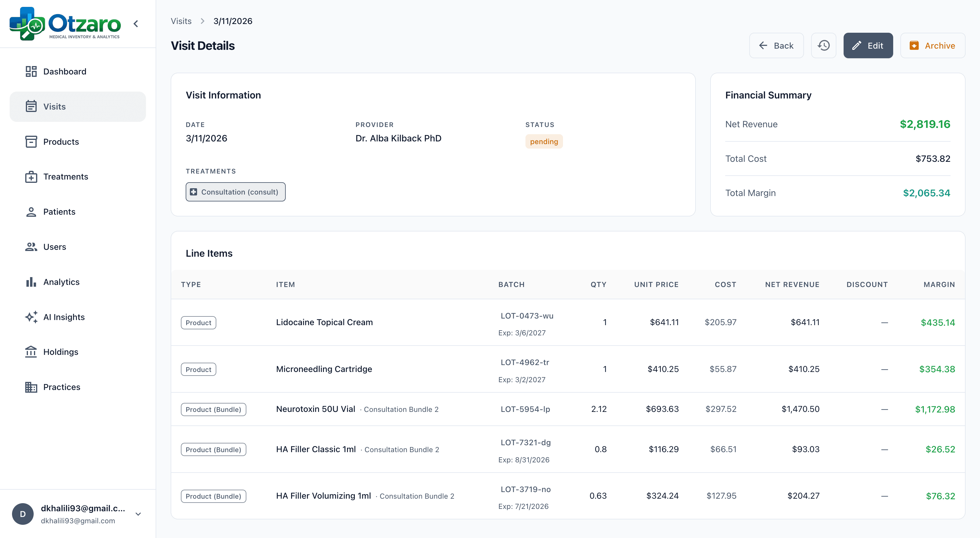The height and width of the screenshot is (538, 980).
Task: Select the Consultation (consult) treatment chip
Action: (235, 192)
